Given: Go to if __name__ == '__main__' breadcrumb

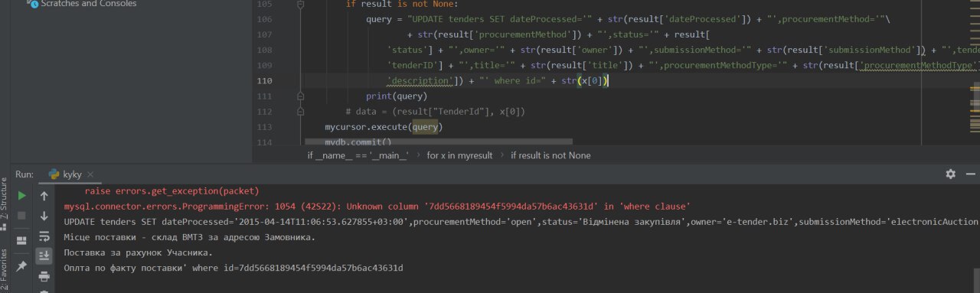Looking at the screenshot, I should tap(358, 155).
